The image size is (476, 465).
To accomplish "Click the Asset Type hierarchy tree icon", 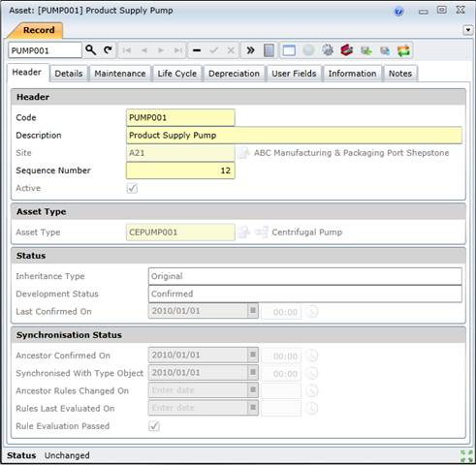I will [x=261, y=232].
